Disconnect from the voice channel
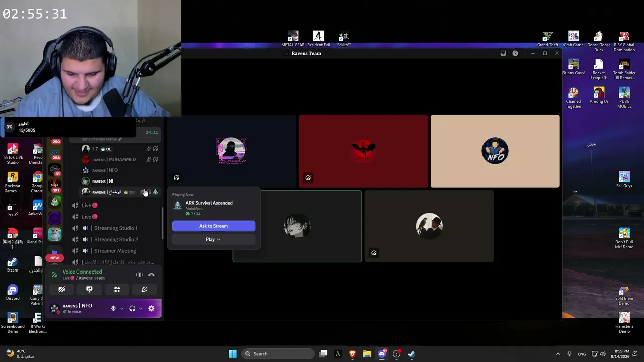Screen dimensions: 644x362 [x=151, y=275]
